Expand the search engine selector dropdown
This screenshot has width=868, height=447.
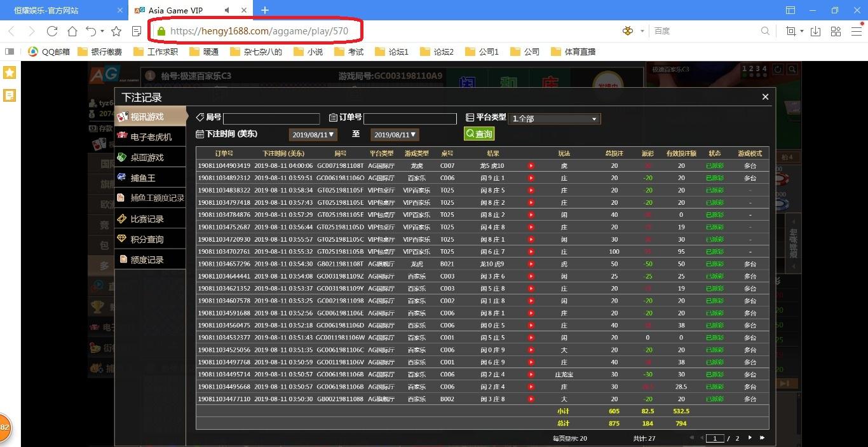click(642, 31)
